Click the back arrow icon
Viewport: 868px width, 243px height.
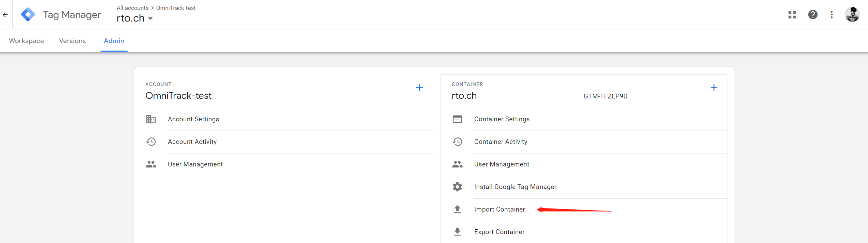pos(5,15)
